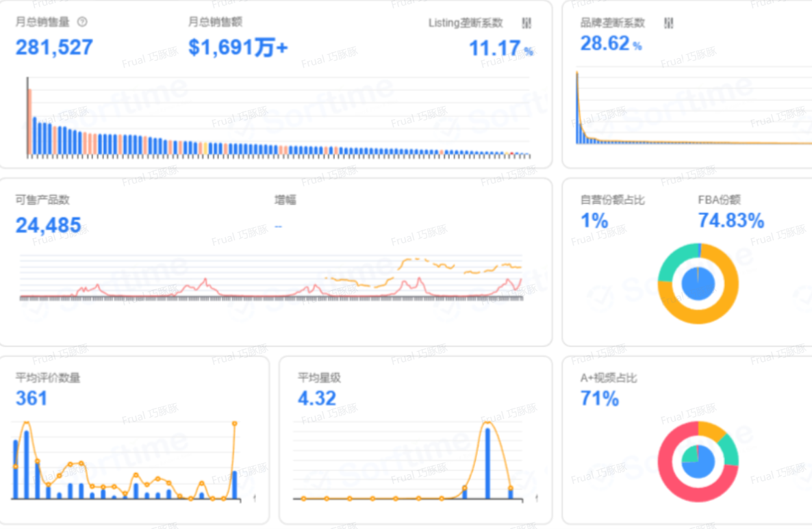Click the Listing monopoly value 11.17%
The width and height of the screenshot is (812, 529).
(500, 49)
